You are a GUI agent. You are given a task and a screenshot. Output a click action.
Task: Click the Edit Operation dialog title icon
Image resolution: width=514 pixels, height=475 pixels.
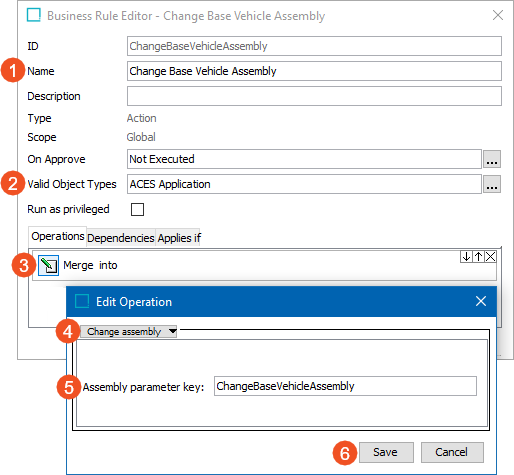point(82,301)
